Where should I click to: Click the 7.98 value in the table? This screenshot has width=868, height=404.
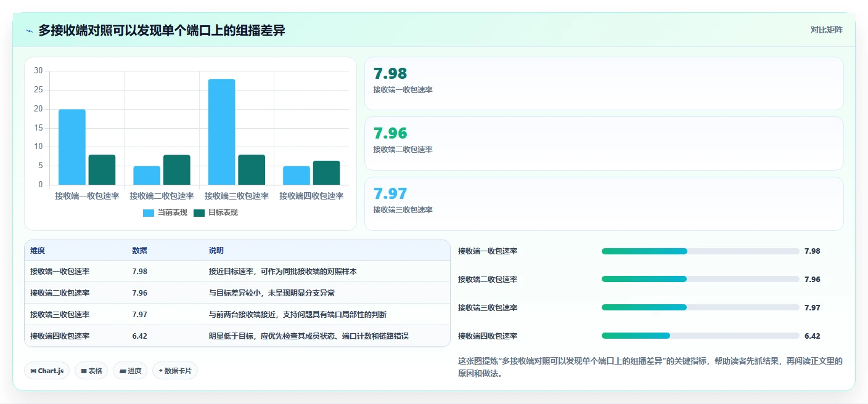pyautogui.click(x=139, y=272)
